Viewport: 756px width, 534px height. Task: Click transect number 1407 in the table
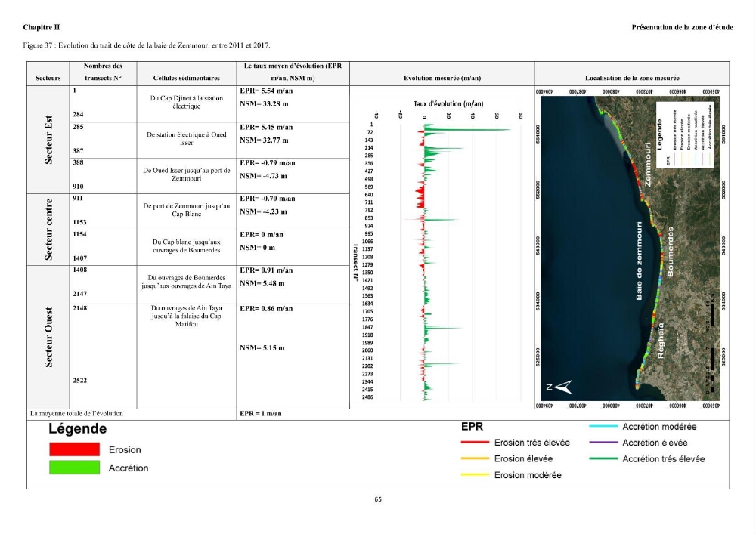coord(79,258)
